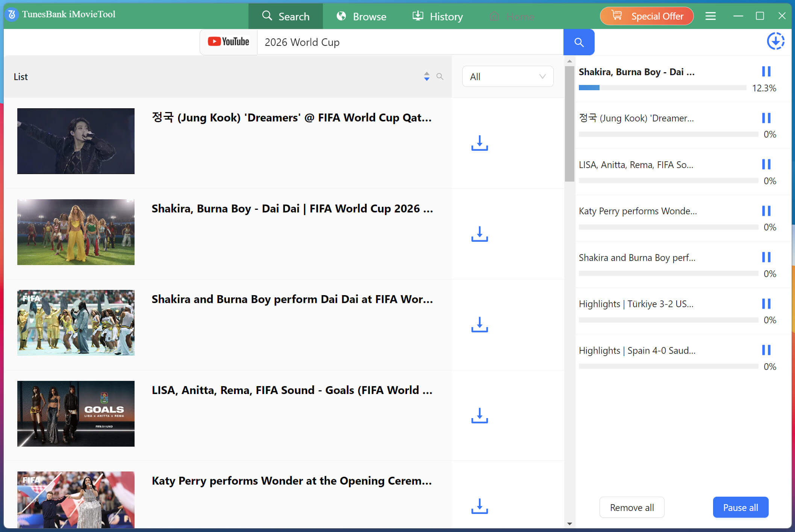Pause LISA, Anitta, Rema queue item

766,164
